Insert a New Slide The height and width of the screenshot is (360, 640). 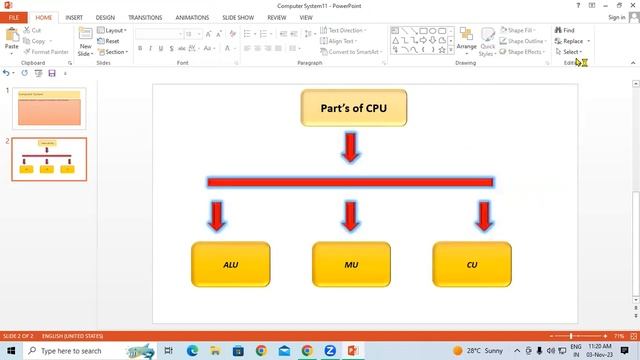[85, 42]
